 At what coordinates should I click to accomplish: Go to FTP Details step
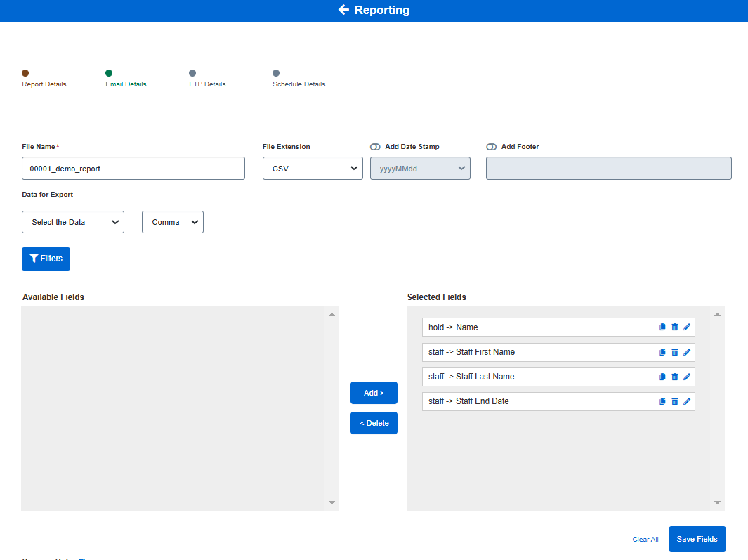pyautogui.click(x=207, y=79)
